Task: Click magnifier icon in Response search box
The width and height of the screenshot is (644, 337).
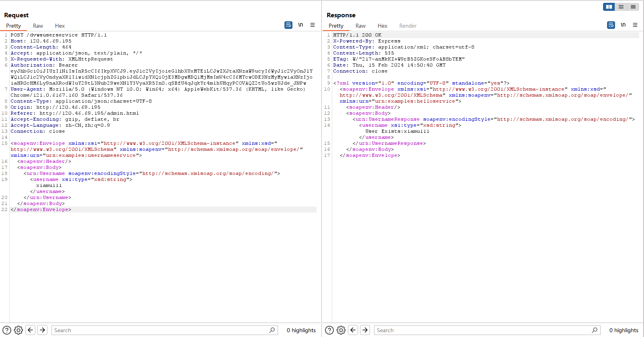Action: pyautogui.click(x=595, y=330)
